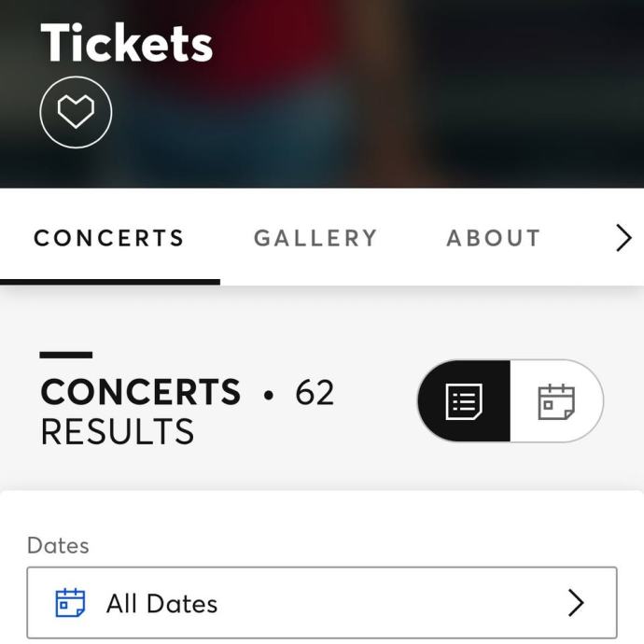Select the "All Dates" text label
Viewport: 644px width, 644px height.
161,604
